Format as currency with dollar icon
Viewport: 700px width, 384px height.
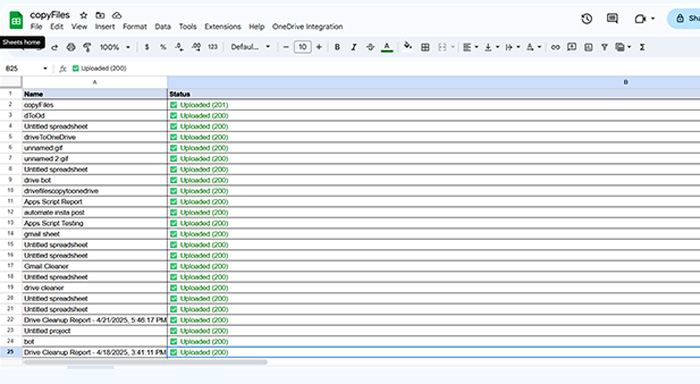tap(147, 47)
